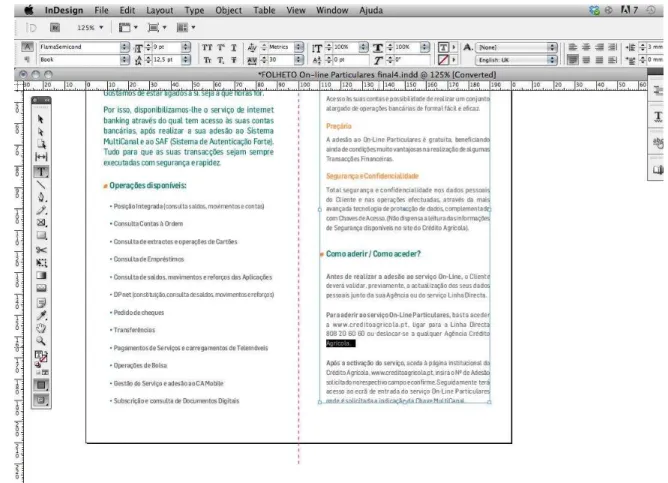Choose the Direct Selection tool (white arrow)
Screen dimensions: 668x483
[x=41, y=132]
